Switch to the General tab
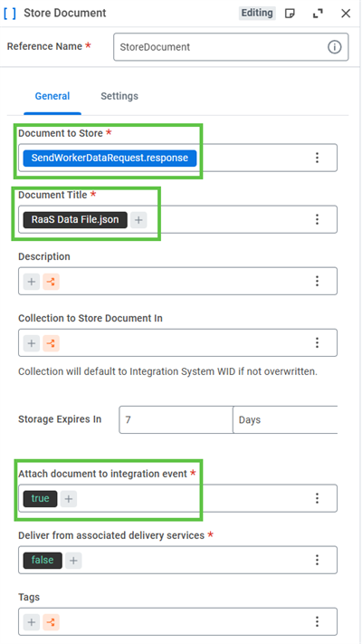 point(52,96)
